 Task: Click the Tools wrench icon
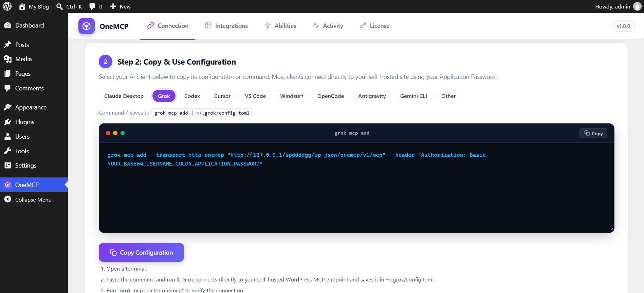7,151
